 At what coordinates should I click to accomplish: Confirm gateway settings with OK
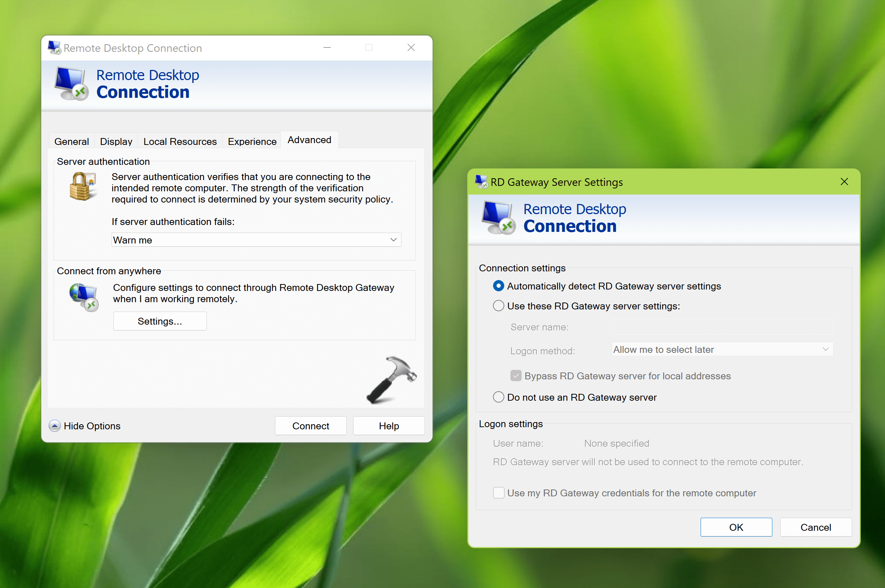pos(736,527)
